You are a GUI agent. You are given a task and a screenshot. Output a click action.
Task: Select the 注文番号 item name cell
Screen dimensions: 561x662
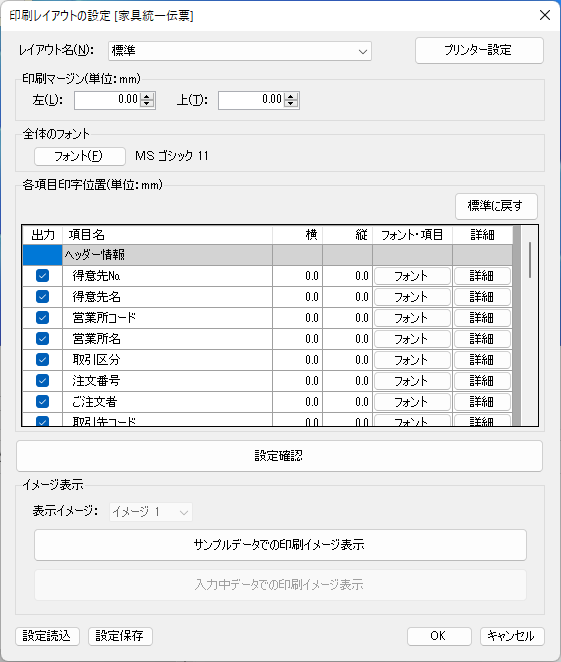[168, 381]
